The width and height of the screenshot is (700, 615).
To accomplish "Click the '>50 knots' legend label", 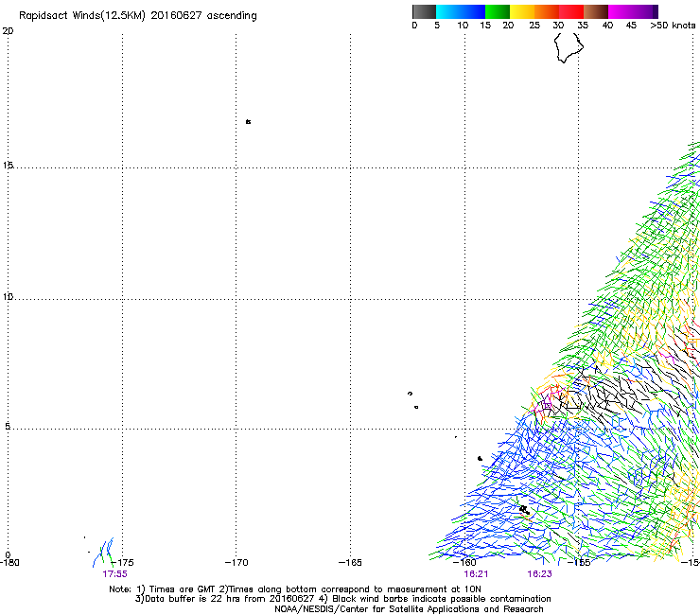I will click(673, 26).
